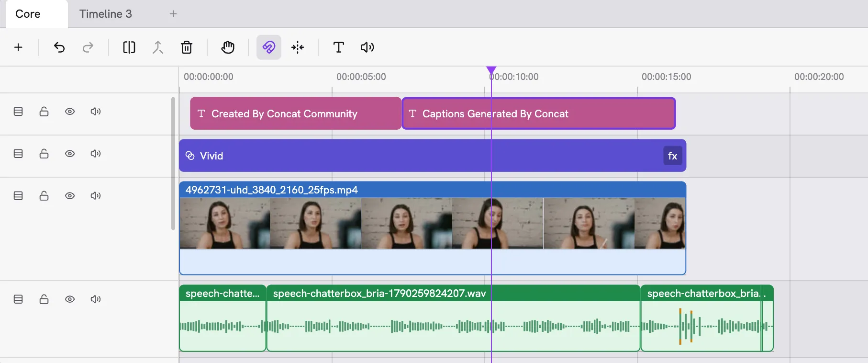
Task: Select the split clip tool
Action: click(129, 47)
